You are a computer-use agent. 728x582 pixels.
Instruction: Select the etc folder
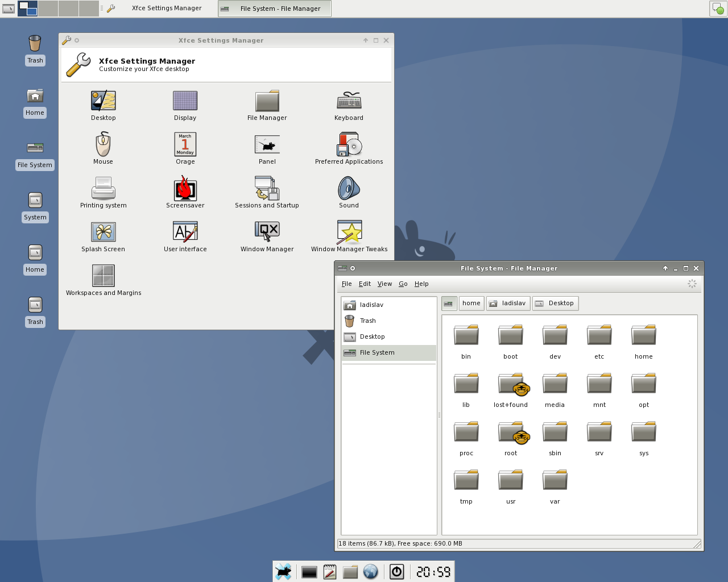coord(599,342)
